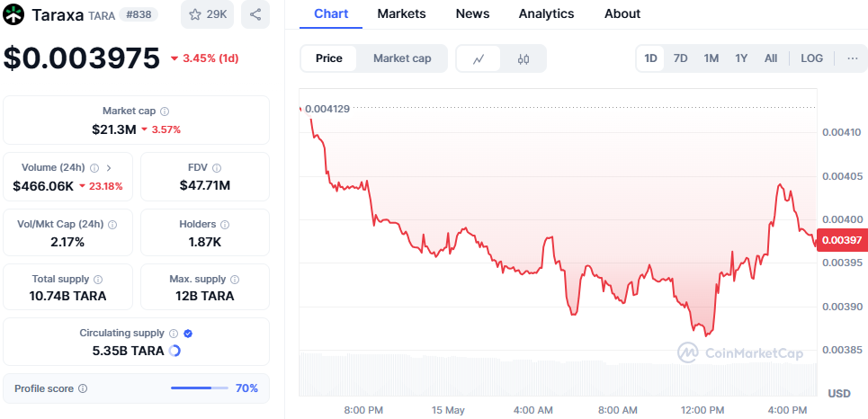Click the Market cap info icon
868x419 pixels.
coord(165,111)
